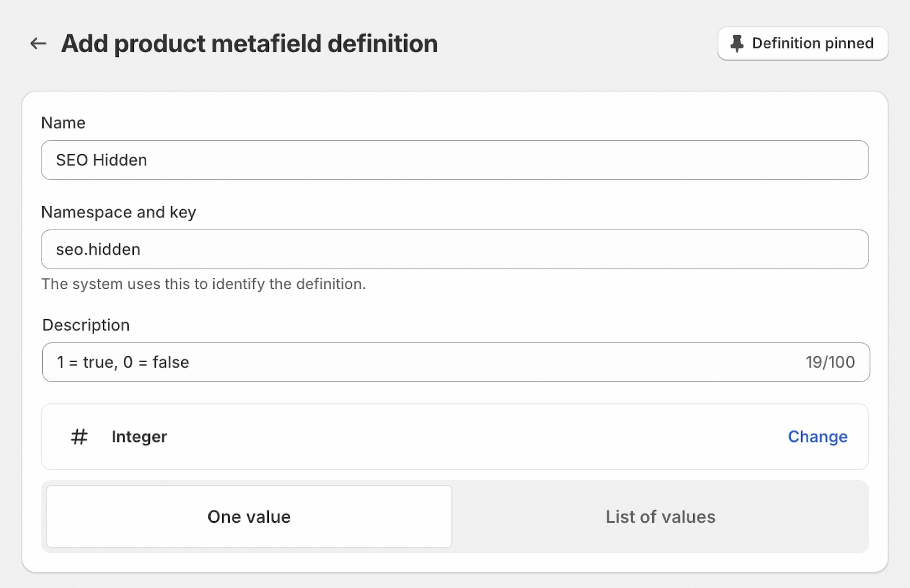The image size is (910, 588).
Task: Click the Description field label
Action: (86, 325)
